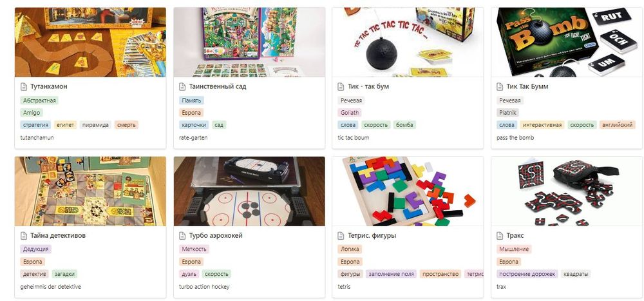Click page icon next to Тик - так бум
This screenshot has width=644, height=301.
click(x=341, y=87)
